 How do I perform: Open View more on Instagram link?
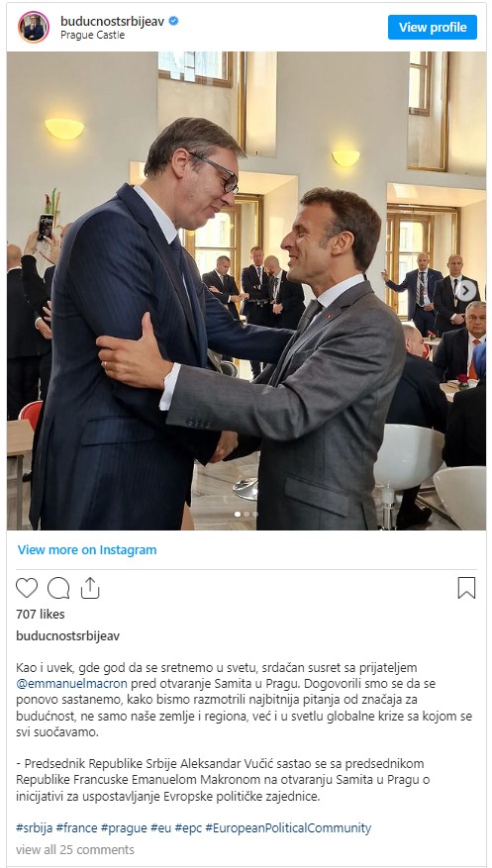pos(87,549)
